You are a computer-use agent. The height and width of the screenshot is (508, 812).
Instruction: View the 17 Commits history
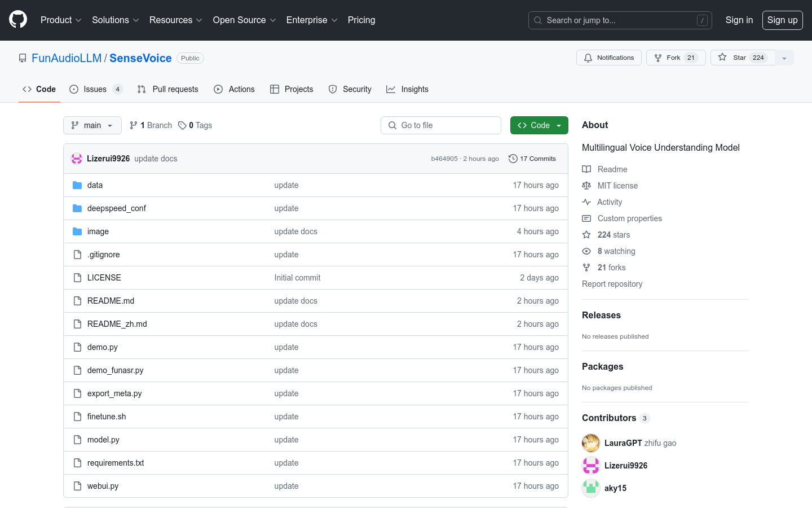coord(532,159)
